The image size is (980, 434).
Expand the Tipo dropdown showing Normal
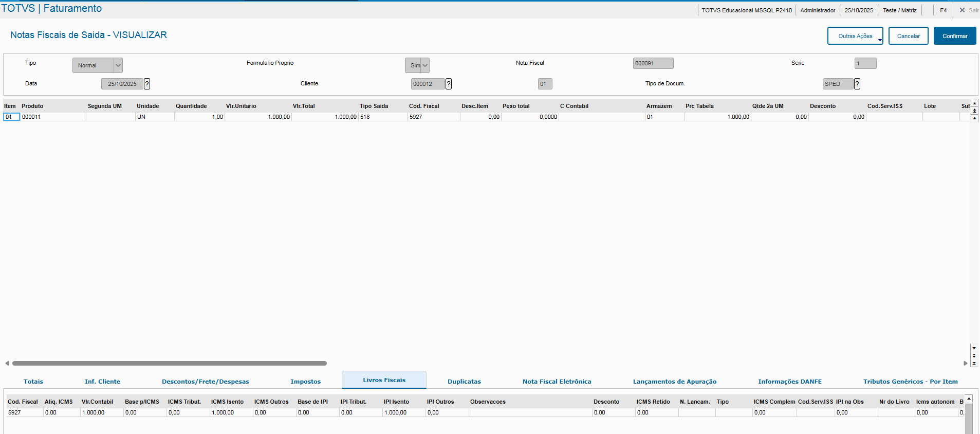118,65
